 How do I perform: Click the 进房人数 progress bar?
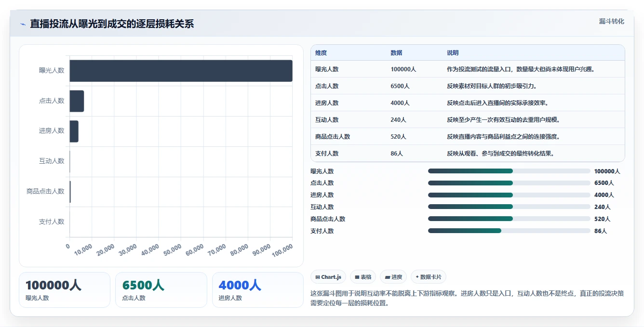(509, 195)
